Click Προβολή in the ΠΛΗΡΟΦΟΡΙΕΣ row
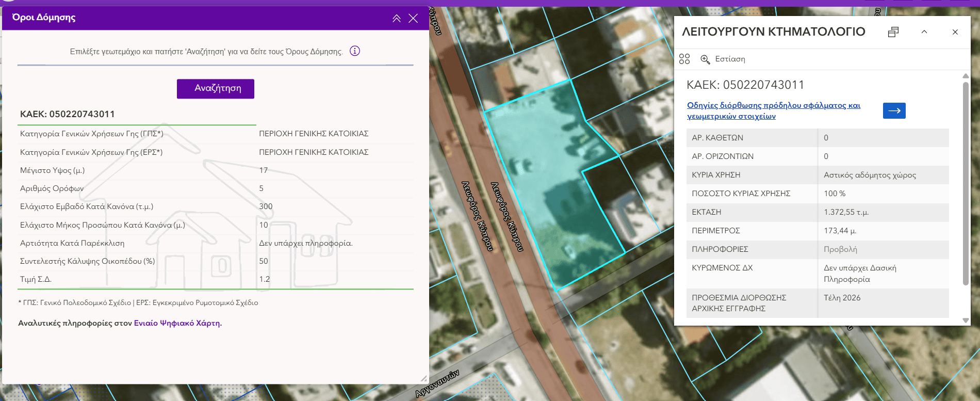980x401 pixels. click(x=840, y=249)
